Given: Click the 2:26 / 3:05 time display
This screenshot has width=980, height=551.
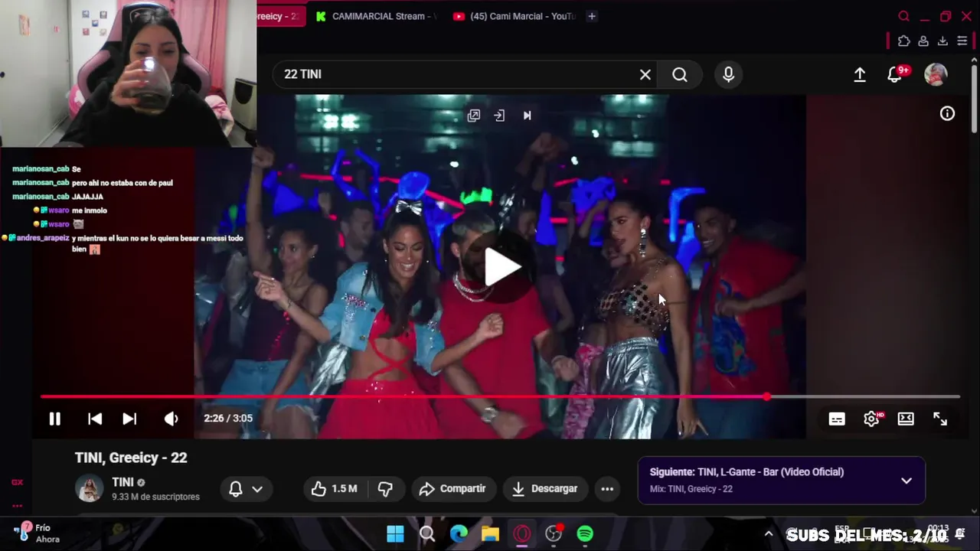Looking at the screenshot, I should click(228, 419).
